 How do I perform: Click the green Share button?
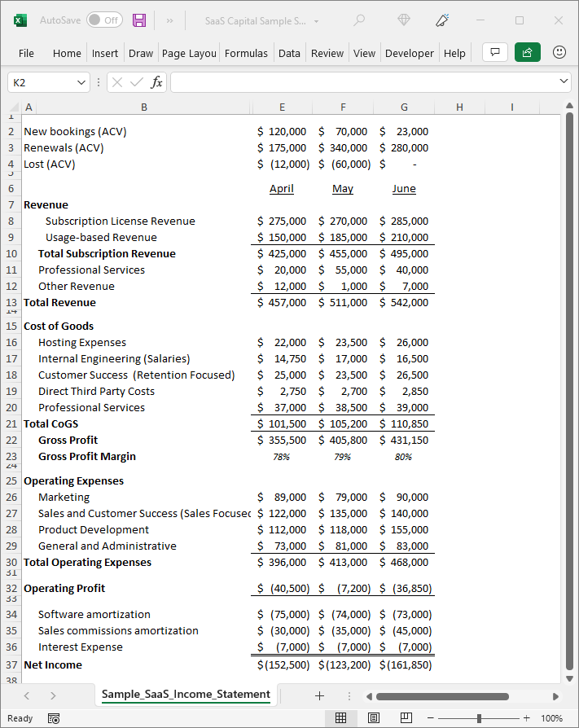(x=528, y=52)
